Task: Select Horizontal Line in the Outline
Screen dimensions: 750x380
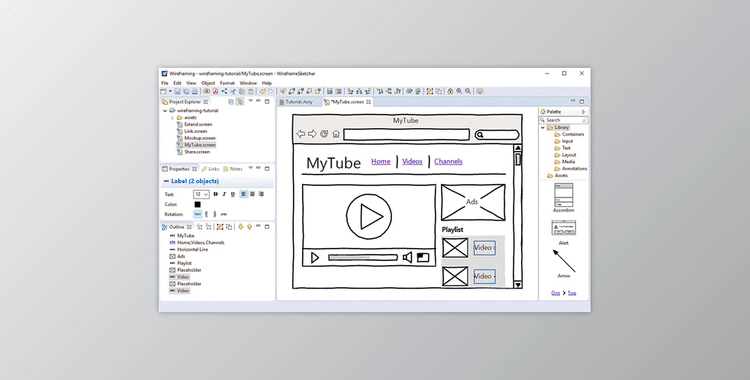Action: (192, 249)
